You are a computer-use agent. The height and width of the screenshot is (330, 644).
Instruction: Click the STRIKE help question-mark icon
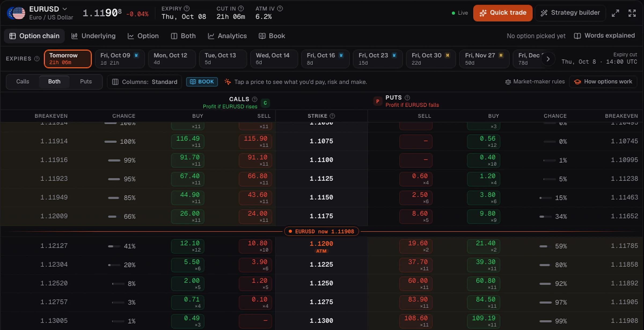[x=332, y=116]
